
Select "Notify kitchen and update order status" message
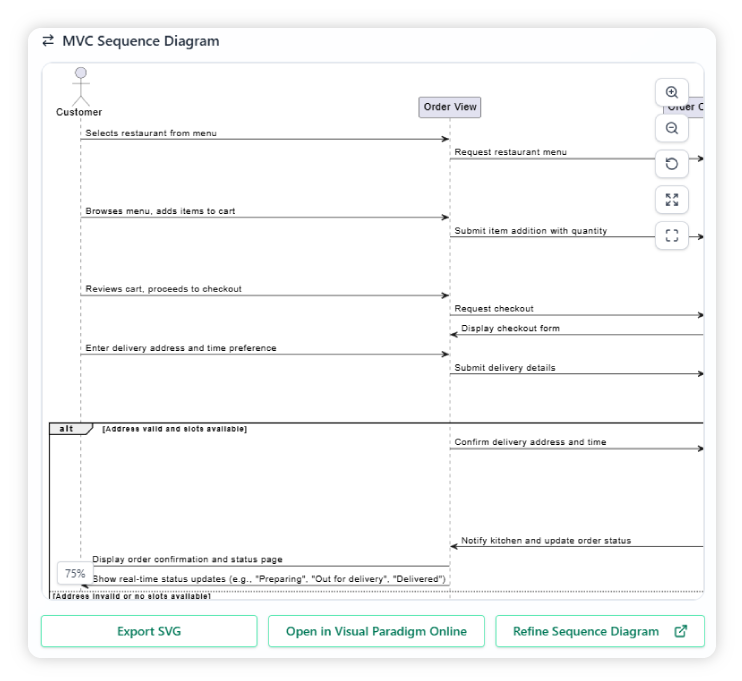point(546,540)
